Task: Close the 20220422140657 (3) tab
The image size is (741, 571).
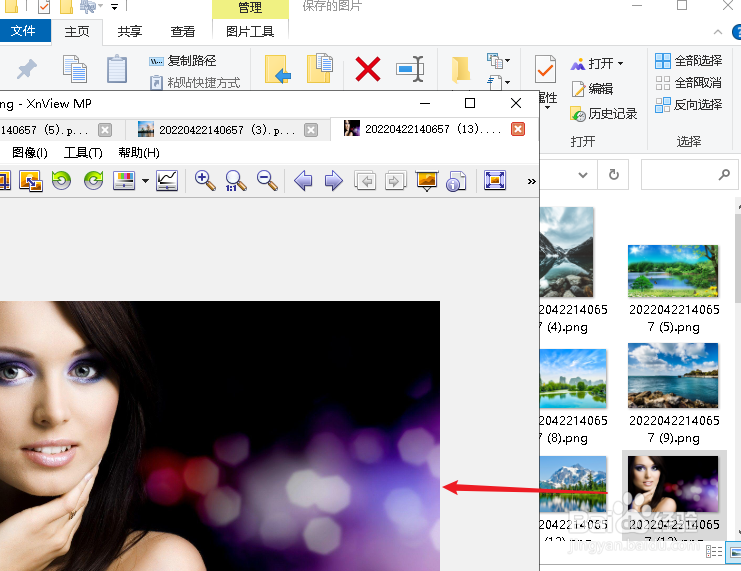Action: [311, 130]
